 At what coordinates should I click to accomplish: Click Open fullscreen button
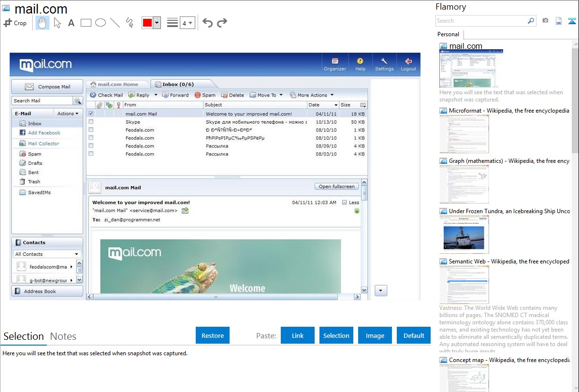[337, 186]
